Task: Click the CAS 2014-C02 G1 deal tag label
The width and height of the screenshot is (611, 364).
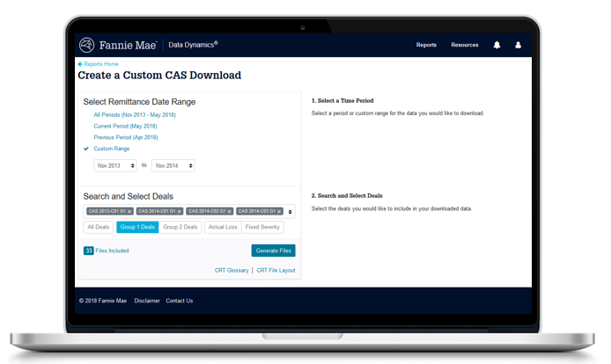Action: [207, 211]
